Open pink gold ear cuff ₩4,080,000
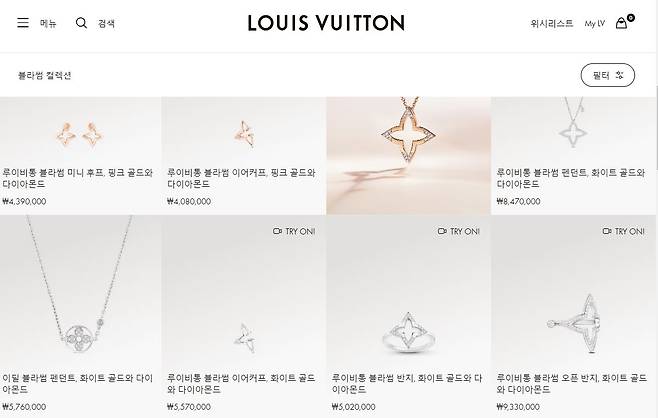This screenshot has width=658, height=418. [244, 156]
